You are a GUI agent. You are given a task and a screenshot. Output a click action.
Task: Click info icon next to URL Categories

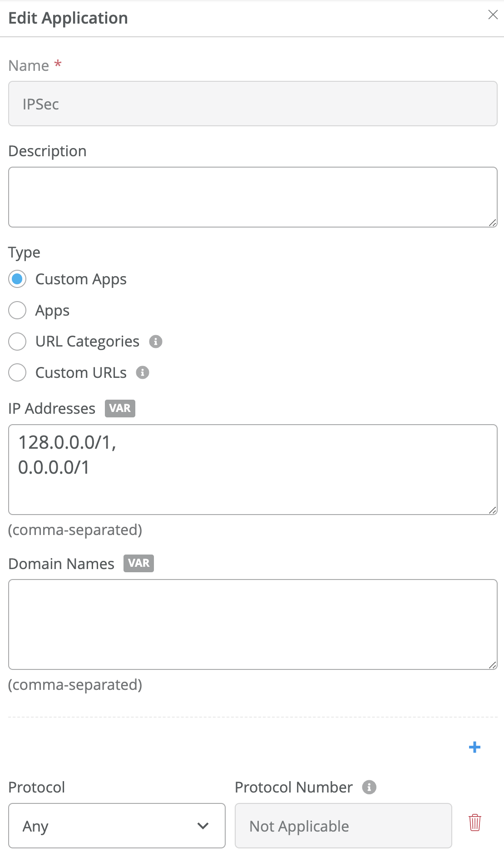tap(156, 342)
